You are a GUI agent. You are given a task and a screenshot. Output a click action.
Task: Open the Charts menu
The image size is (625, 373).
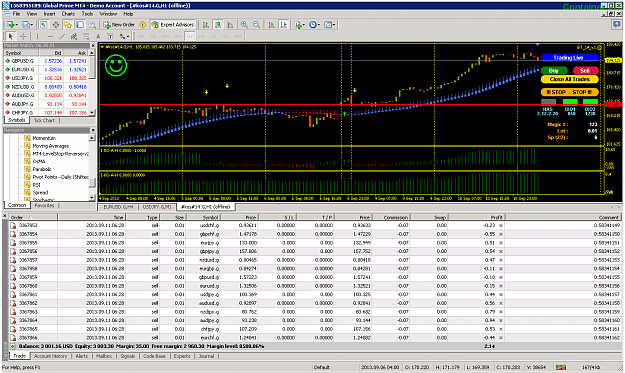(68, 14)
